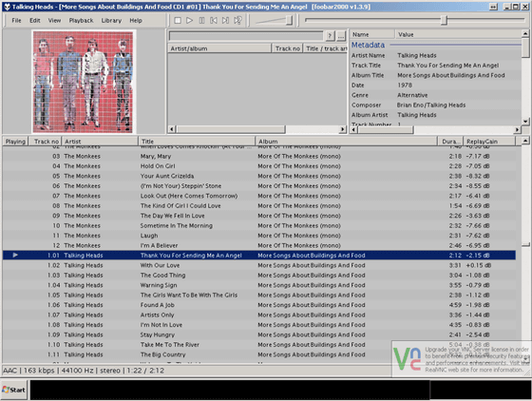Screen dimensions: 532x401
Task: Select the track I'm A Believer
Action: click(x=259, y=245)
